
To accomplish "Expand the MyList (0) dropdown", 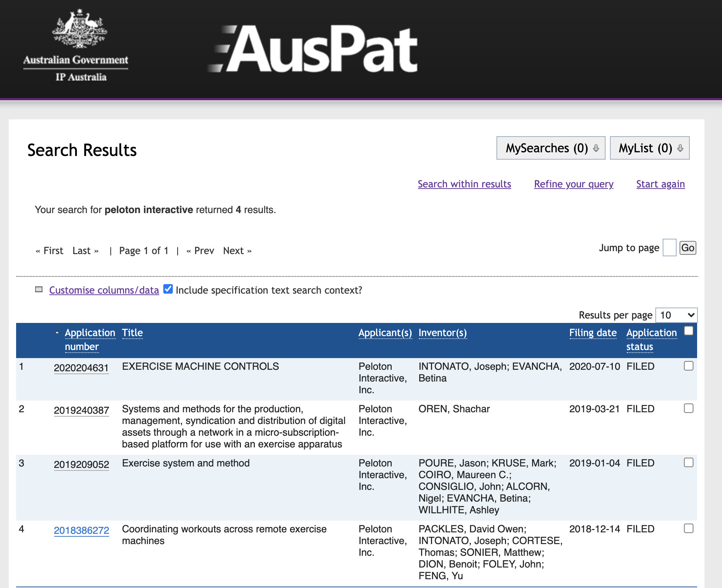I will coord(649,148).
